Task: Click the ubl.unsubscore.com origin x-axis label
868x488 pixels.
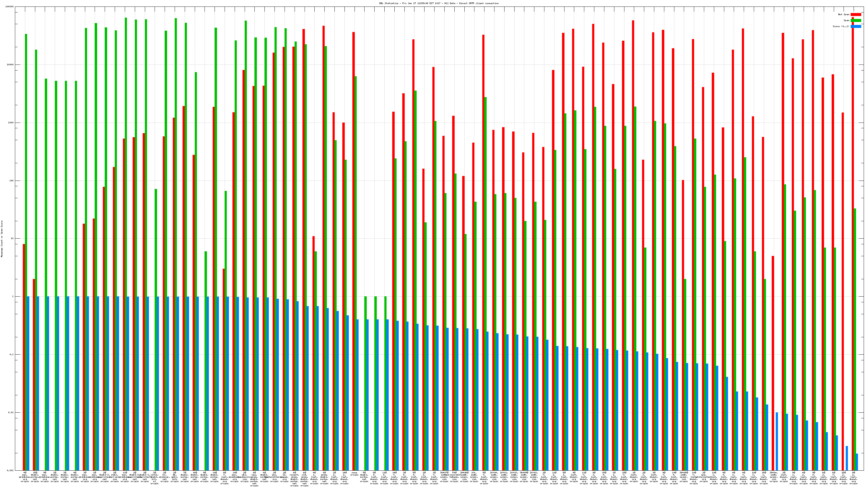Action: point(245,477)
